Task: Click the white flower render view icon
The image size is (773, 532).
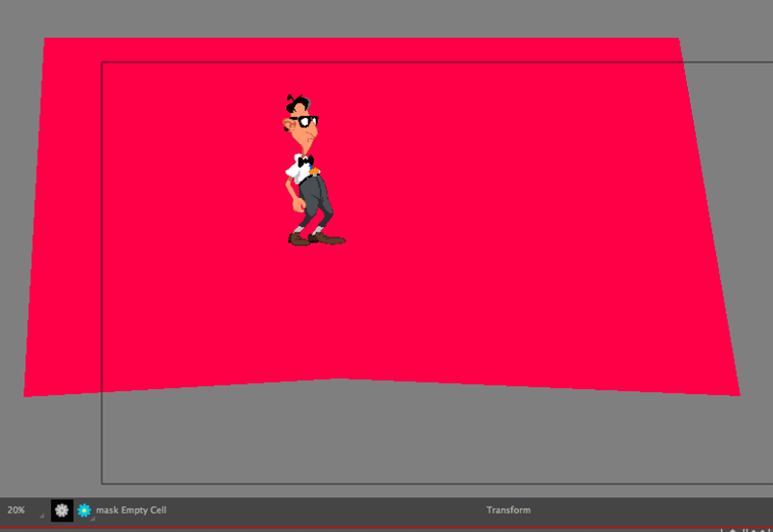Action: tap(62, 511)
